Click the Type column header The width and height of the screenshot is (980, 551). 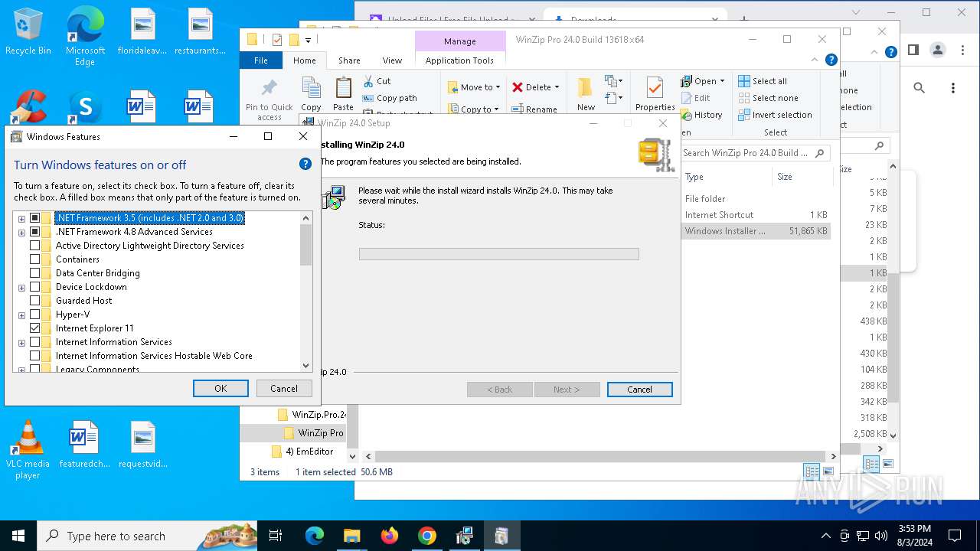point(726,177)
